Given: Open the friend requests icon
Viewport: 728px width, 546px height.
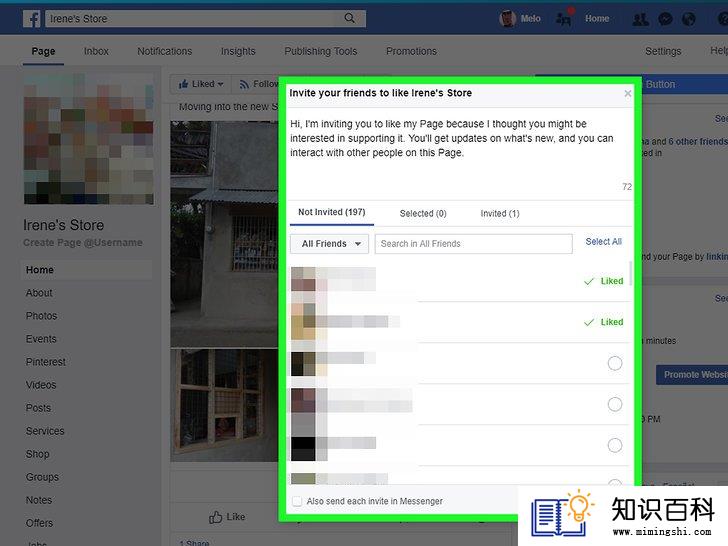Looking at the screenshot, I should tap(641, 19).
